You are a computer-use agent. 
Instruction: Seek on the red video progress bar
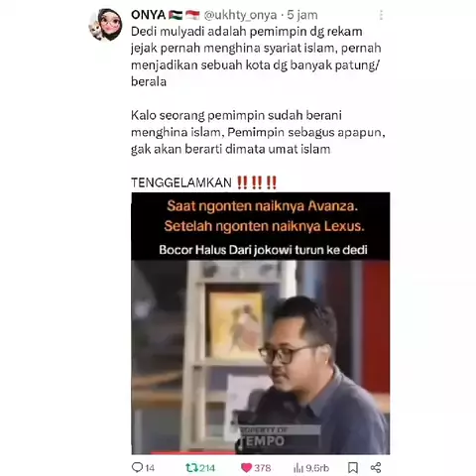tap(193, 453)
